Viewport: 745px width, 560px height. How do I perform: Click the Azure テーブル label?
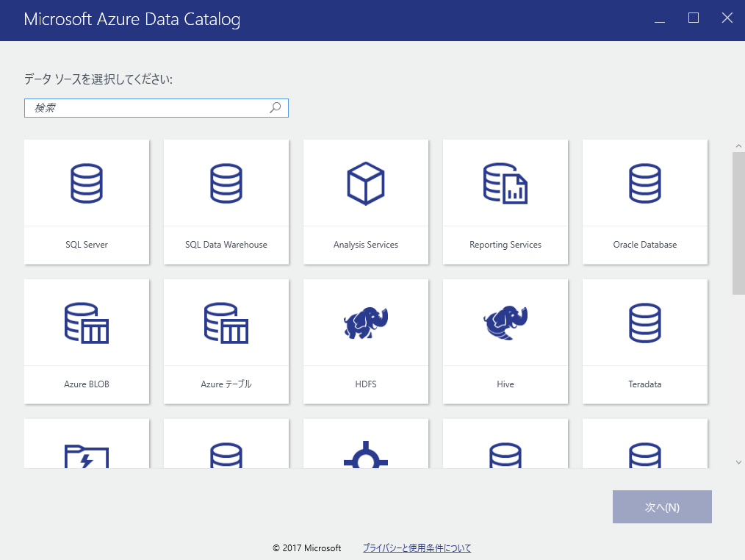coord(226,384)
